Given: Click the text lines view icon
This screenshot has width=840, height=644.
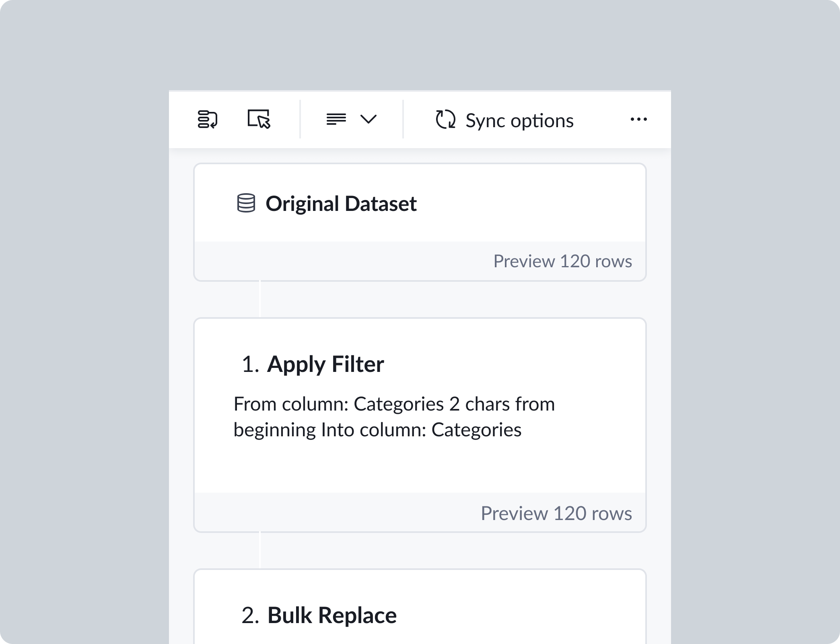Looking at the screenshot, I should pyautogui.click(x=336, y=119).
